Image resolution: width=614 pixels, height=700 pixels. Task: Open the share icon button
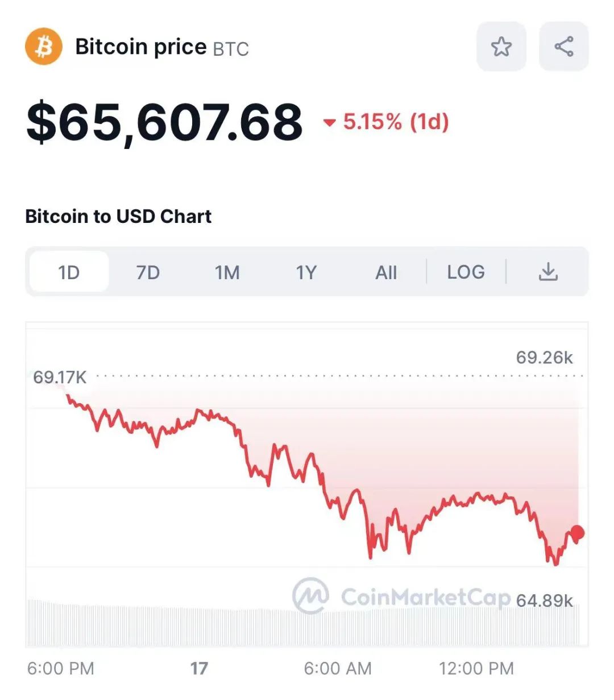tap(563, 47)
